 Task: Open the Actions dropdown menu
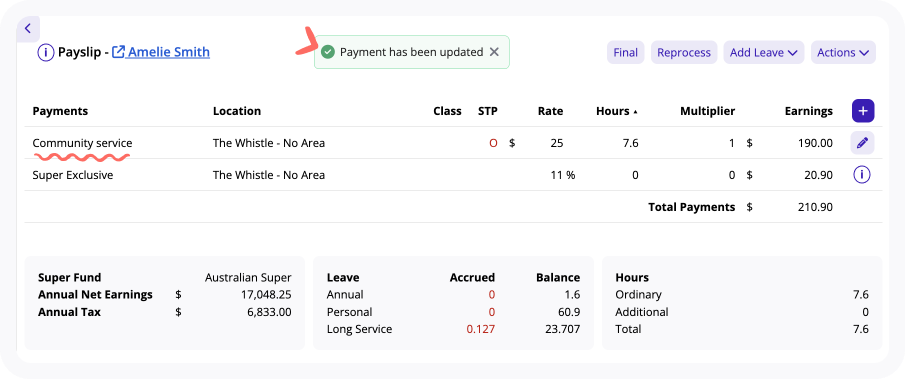point(843,52)
